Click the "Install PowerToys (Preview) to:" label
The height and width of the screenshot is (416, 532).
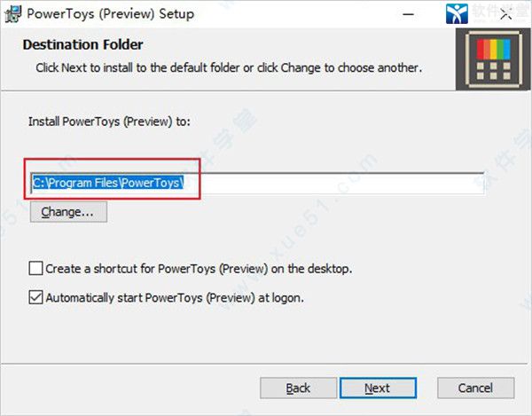pos(110,122)
